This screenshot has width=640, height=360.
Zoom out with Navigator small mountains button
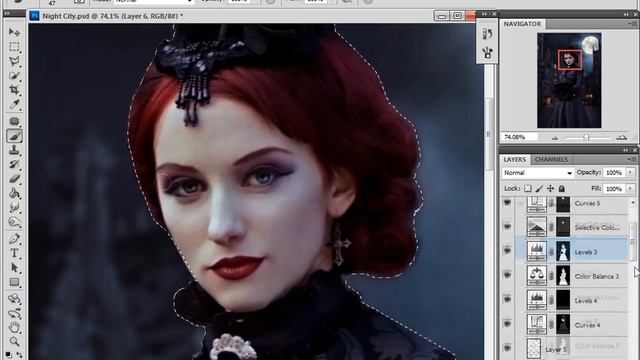[x=554, y=138]
